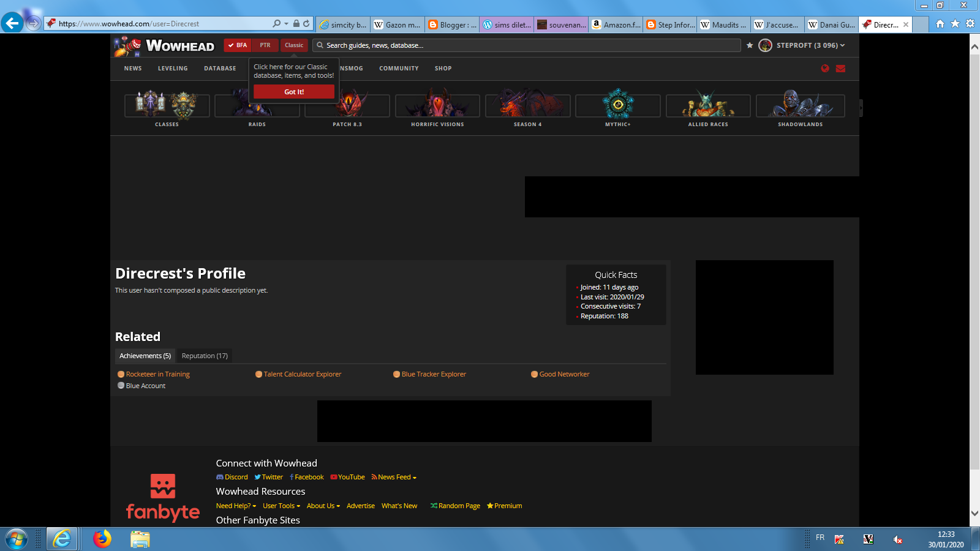Viewport: 980px width, 551px height.
Task: Open the News menu
Action: pos(133,69)
